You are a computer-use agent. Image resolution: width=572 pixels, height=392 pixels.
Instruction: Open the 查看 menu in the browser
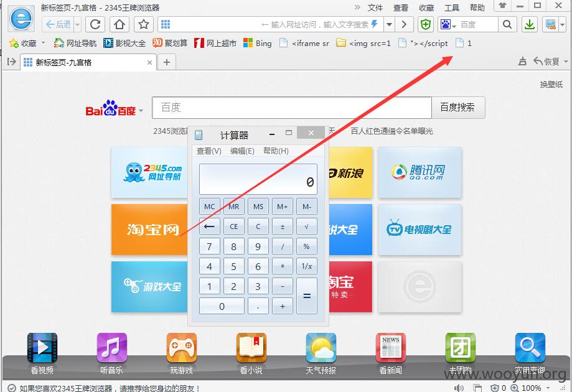401,7
